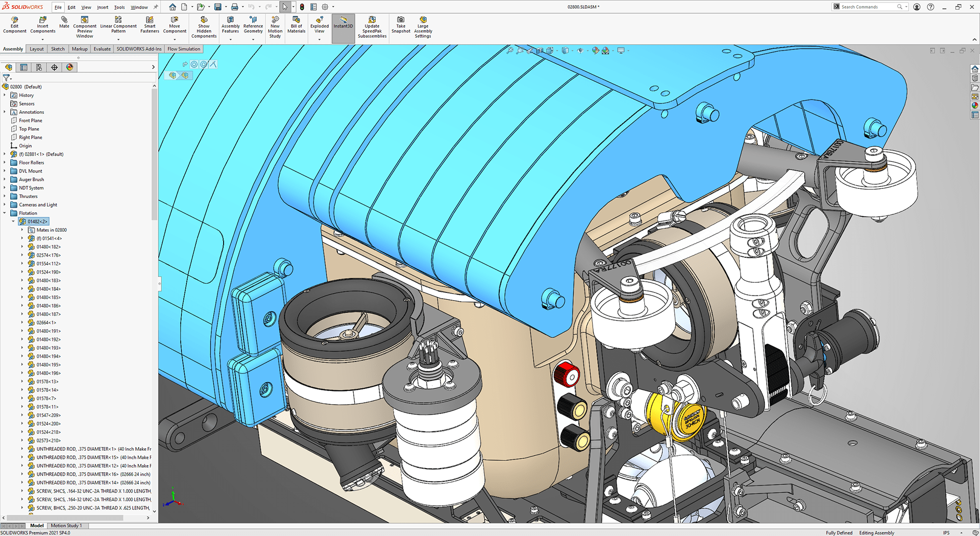
Task: Click the Take Snapshot tool
Action: pyautogui.click(x=400, y=23)
